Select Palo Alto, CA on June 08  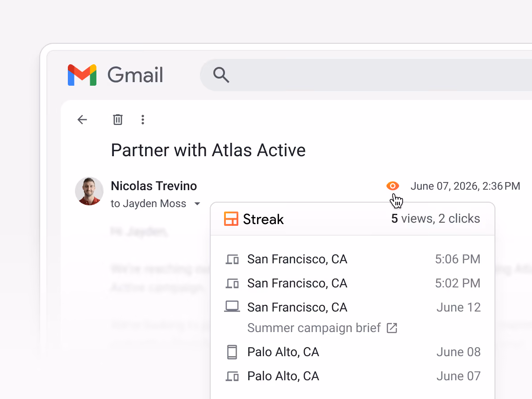283,352
